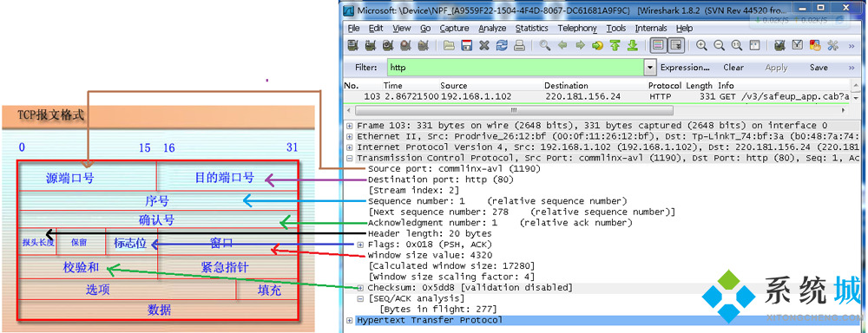The width and height of the screenshot is (868, 333).
Task: Open the Internals menu
Action: (651, 29)
